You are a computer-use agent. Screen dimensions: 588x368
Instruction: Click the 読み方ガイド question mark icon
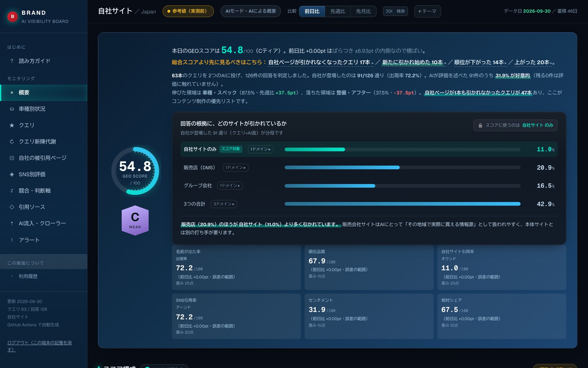pos(12,61)
